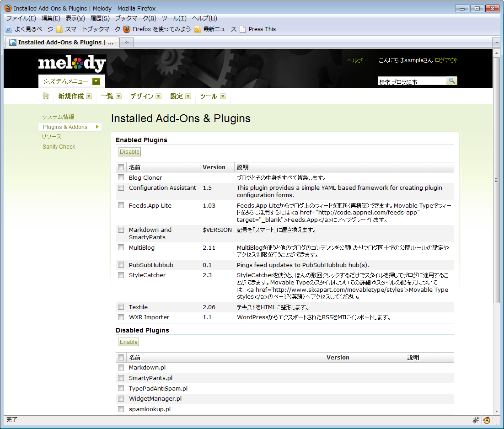Click the page vertical scrollbar thumb
The height and width of the screenshot is (429, 504).
(497, 179)
